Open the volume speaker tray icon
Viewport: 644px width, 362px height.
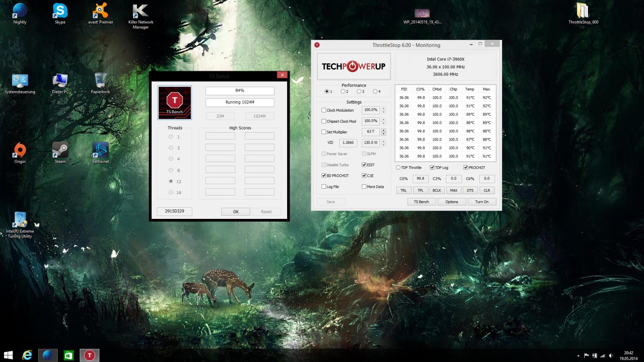[611, 355]
